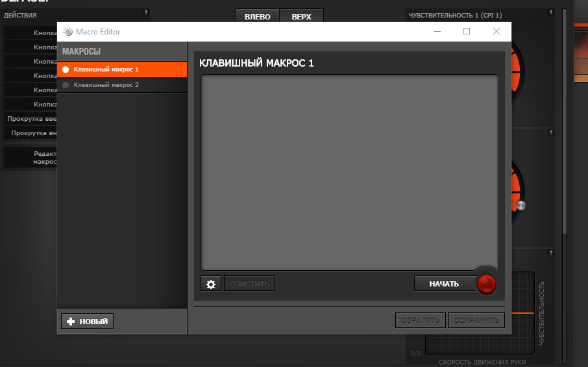Click the ЧУВСТВИТЕЛЬНОСТЬ 1 (CPI 1) heading
Image resolution: width=588 pixels, height=367 pixels.
point(455,16)
